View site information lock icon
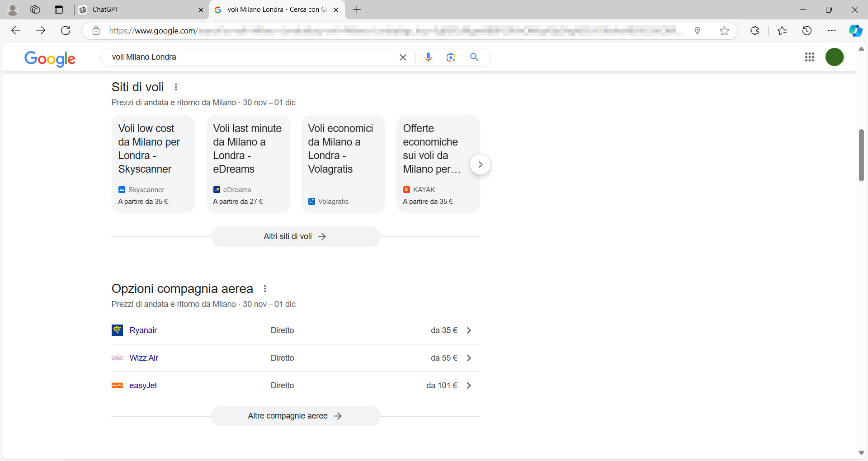 [x=96, y=30]
